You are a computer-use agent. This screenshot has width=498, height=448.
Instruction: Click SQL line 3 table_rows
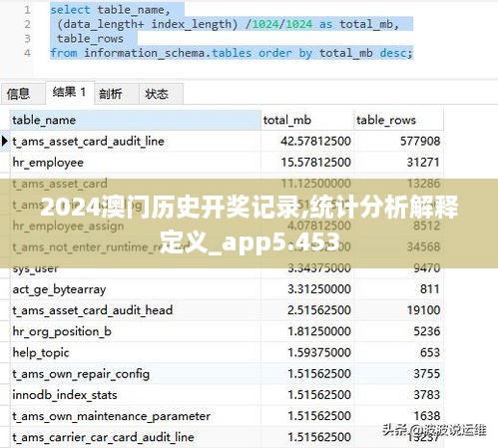(x=90, y=39)
